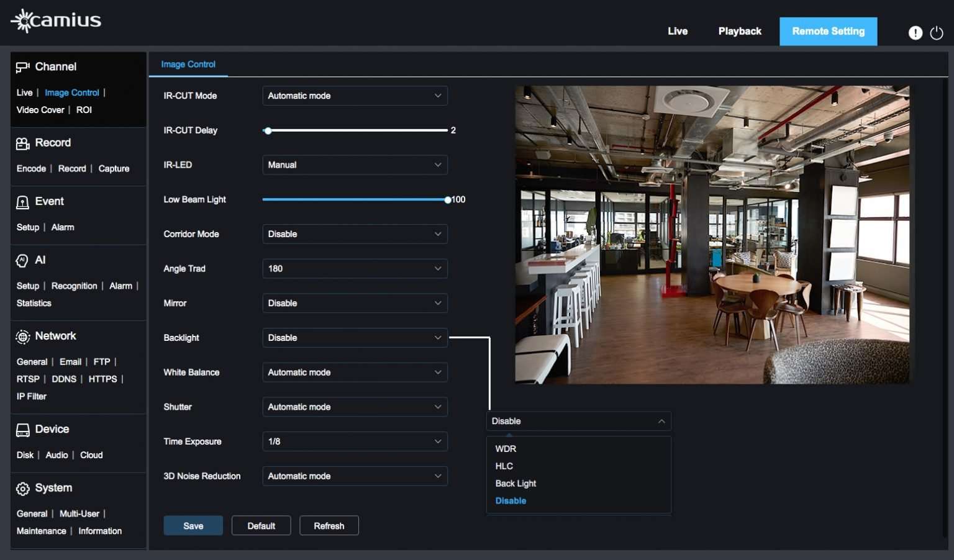Click the camera preview image
The image size is (954, 560).
712,235
